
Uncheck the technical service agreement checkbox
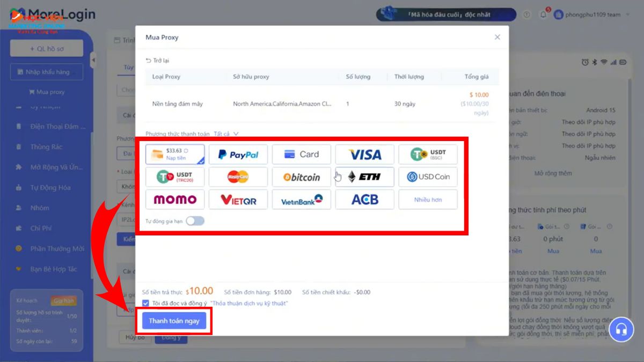click(146, 304)
